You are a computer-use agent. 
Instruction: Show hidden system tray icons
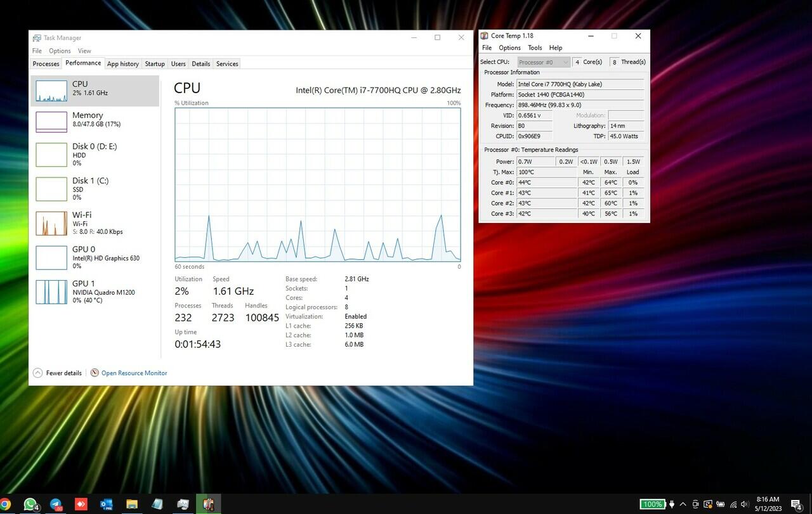(683, 504)
